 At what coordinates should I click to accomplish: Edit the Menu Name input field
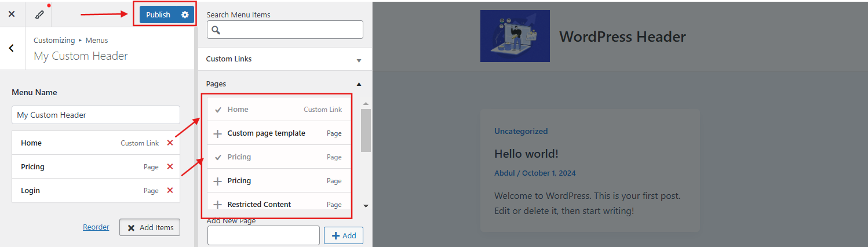pos(96,115)
